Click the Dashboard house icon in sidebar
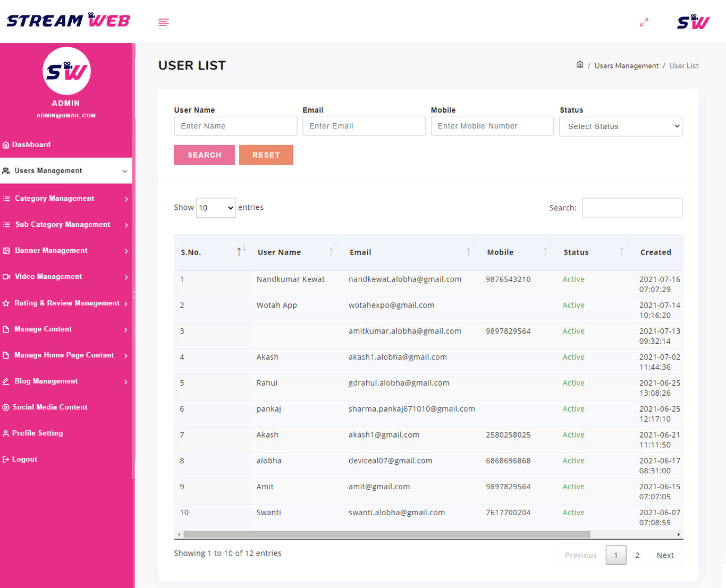Viewport: 726px width, 588px height. tap(6, 145)
